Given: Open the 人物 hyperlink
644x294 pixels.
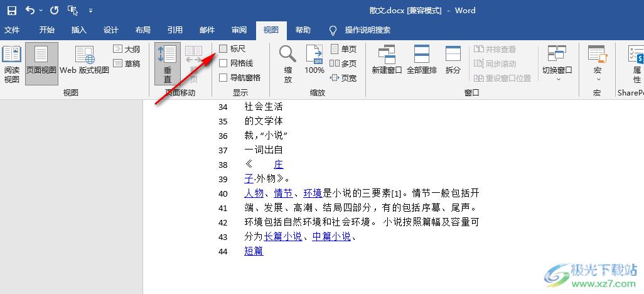Looking at the screenshot, I should [254, 193].
